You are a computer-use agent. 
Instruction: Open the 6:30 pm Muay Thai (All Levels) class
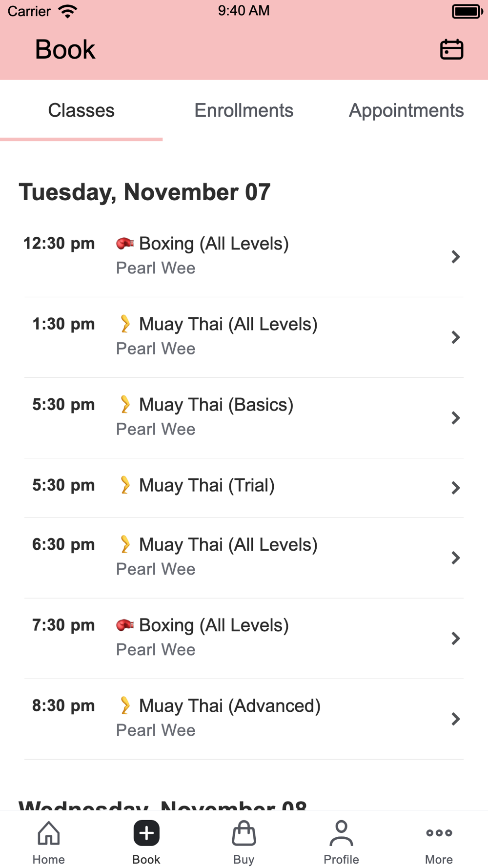tap(228, 545)
